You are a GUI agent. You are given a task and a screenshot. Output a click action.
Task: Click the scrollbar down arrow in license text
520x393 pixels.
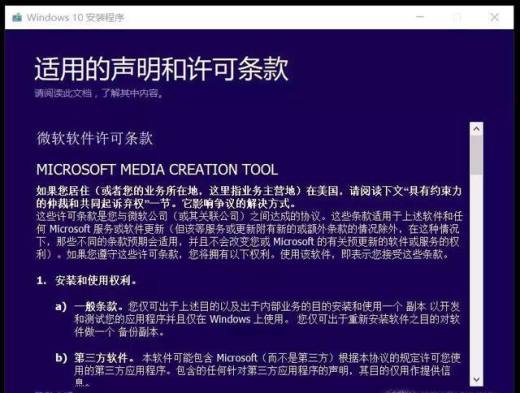476,379
